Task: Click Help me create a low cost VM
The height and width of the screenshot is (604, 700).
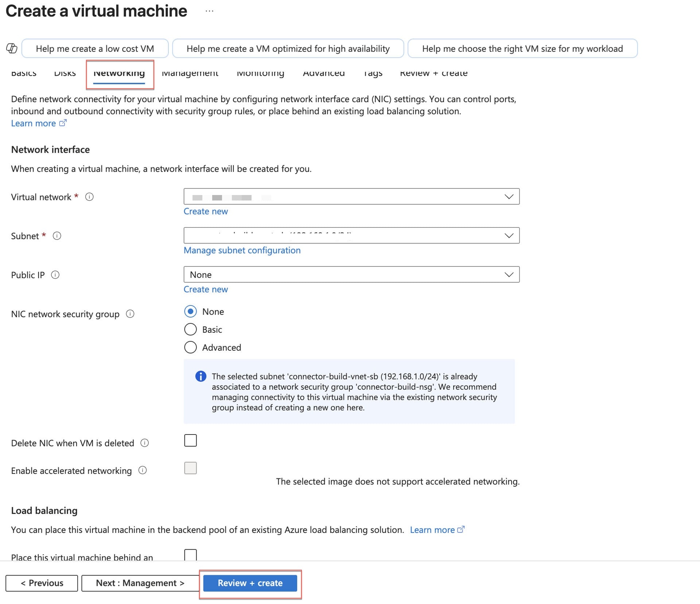Action: tap(95, 48)
